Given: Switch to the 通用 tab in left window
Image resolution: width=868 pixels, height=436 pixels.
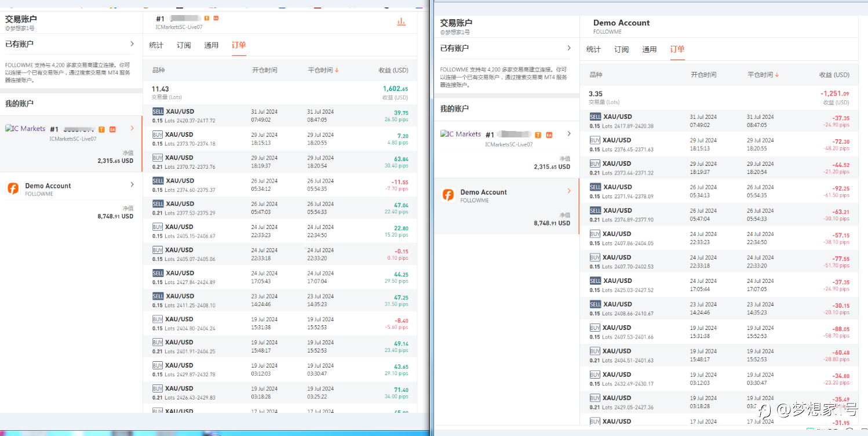Looking at the screenshot, I should pyautogui.click(x=211, y=45).
